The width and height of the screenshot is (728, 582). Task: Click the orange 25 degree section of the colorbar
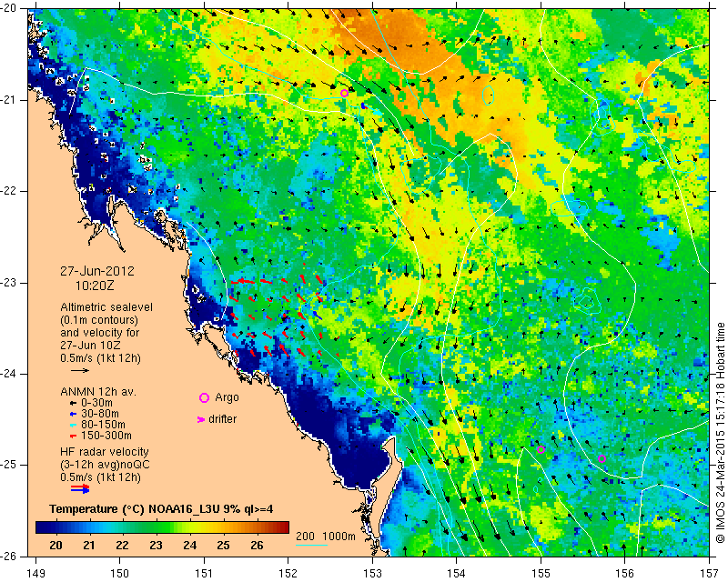tap(223, 527)
